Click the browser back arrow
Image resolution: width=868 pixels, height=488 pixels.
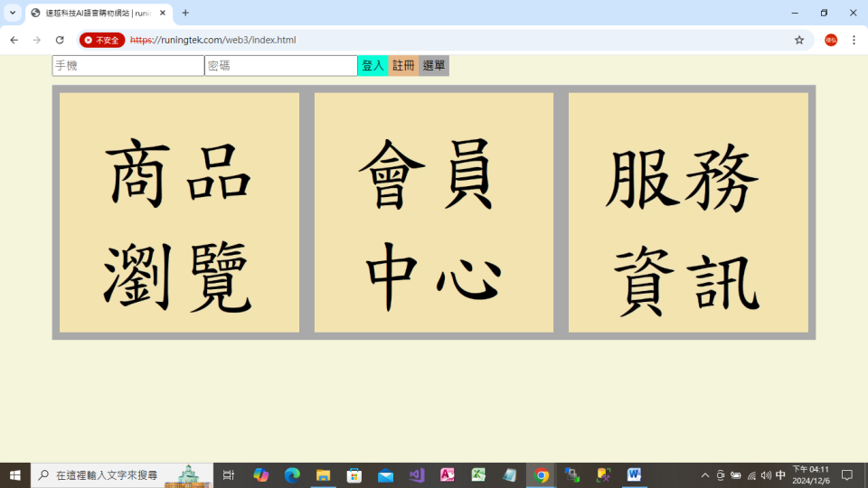coord(14,40)
